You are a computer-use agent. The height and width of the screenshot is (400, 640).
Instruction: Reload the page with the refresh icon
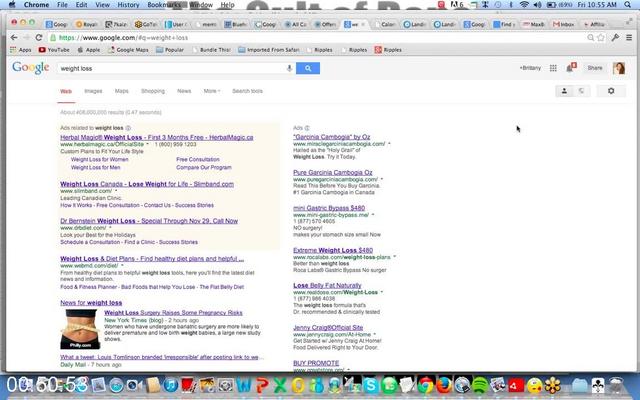[39, 38]
